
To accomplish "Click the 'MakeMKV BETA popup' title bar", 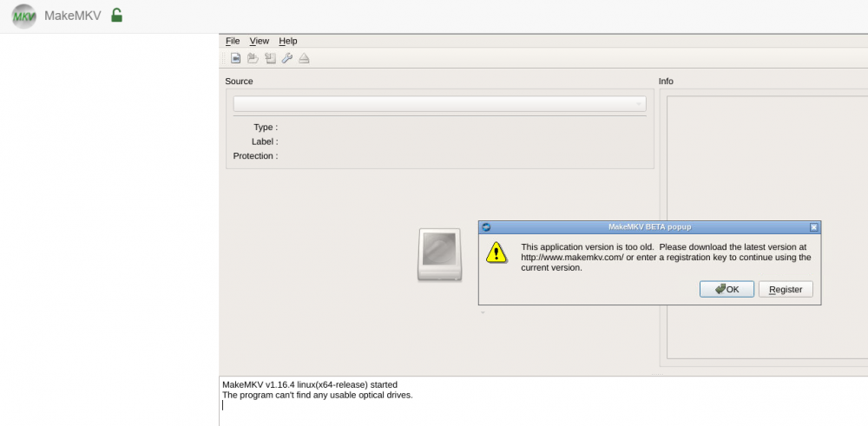I will (650, 226).
